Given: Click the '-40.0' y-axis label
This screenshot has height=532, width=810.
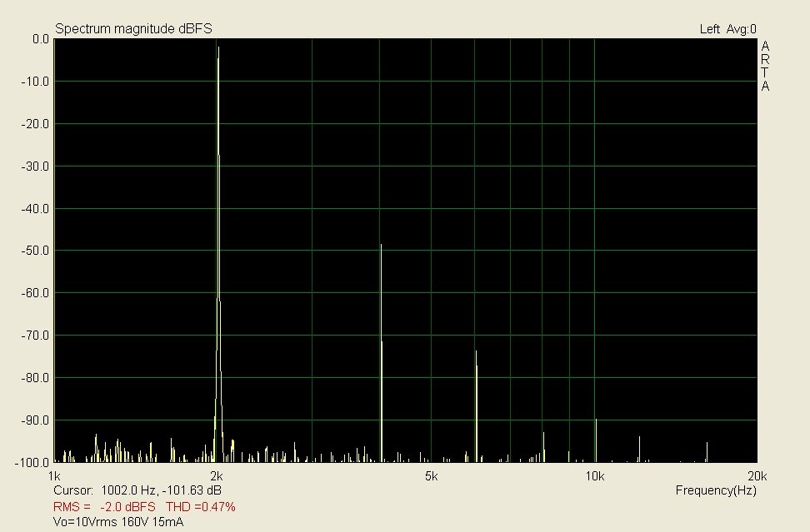Looking at the screenshot, I should (x=35, y=208).
